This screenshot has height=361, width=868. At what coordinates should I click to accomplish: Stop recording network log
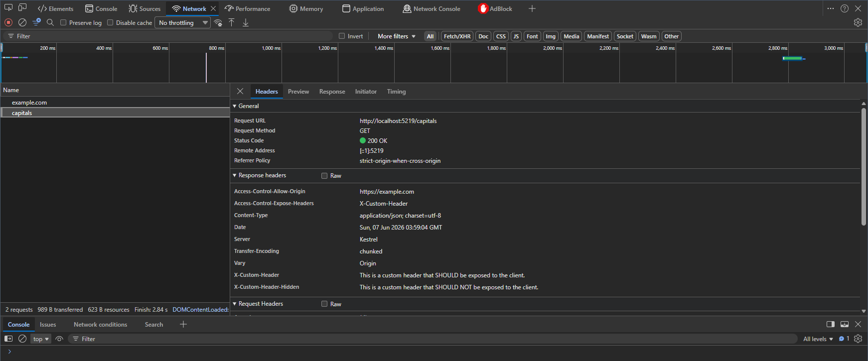[8, 22]
